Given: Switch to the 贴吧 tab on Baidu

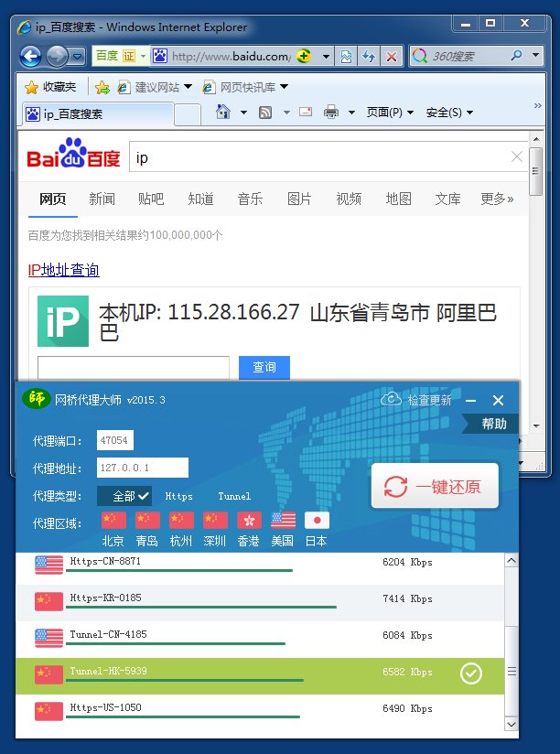Looking at the screenshot, I should [151, 199].
